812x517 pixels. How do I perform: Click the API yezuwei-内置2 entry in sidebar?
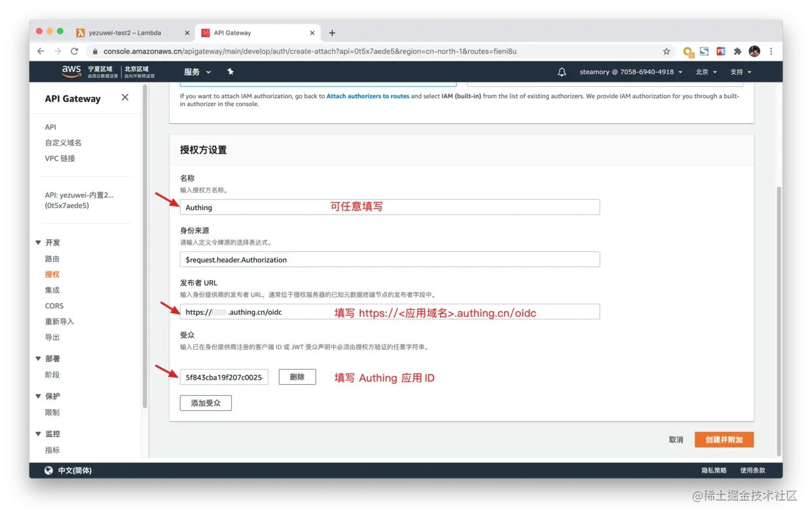pos(79,200)
